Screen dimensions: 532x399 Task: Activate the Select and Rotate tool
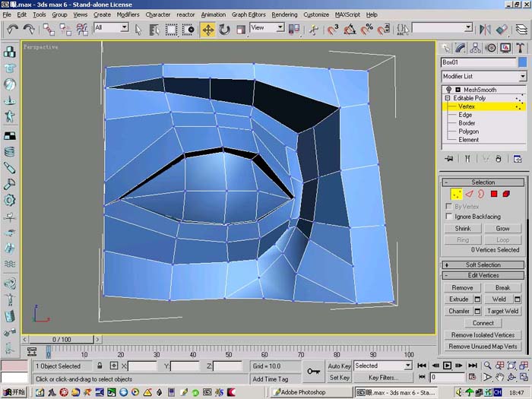[224, 30]
